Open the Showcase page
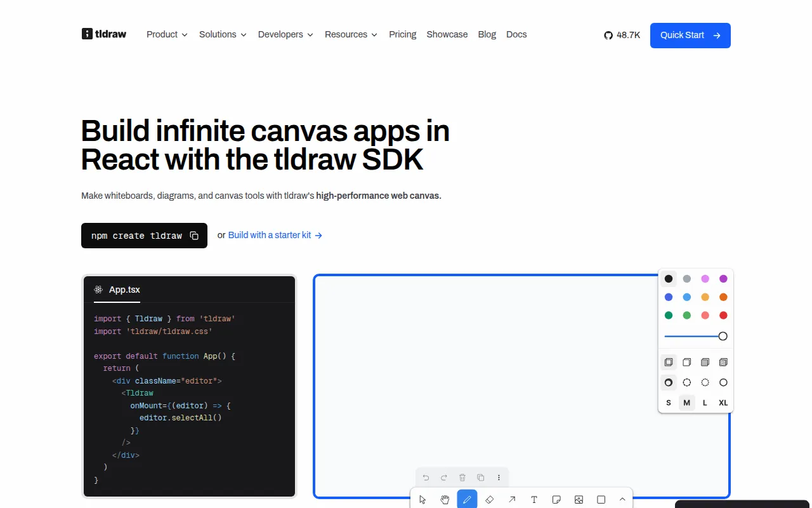Screen dimensions: 812x508 tap(447, 34)
